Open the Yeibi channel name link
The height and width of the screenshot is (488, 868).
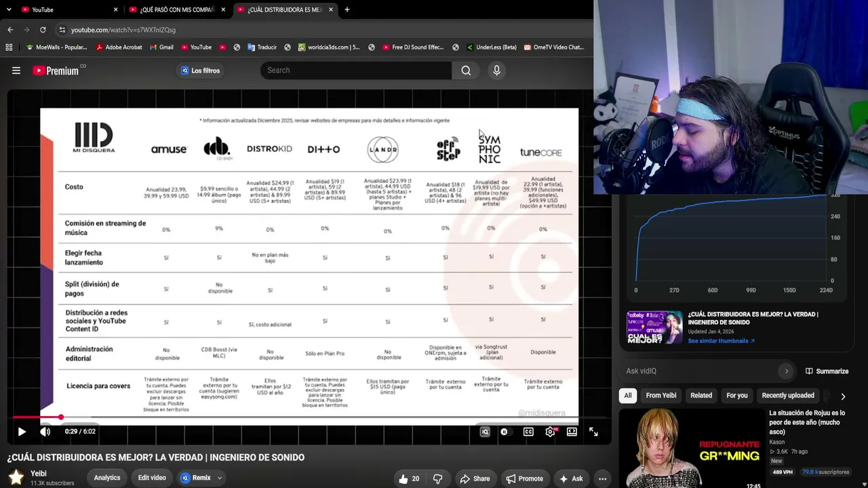[39, 474]
